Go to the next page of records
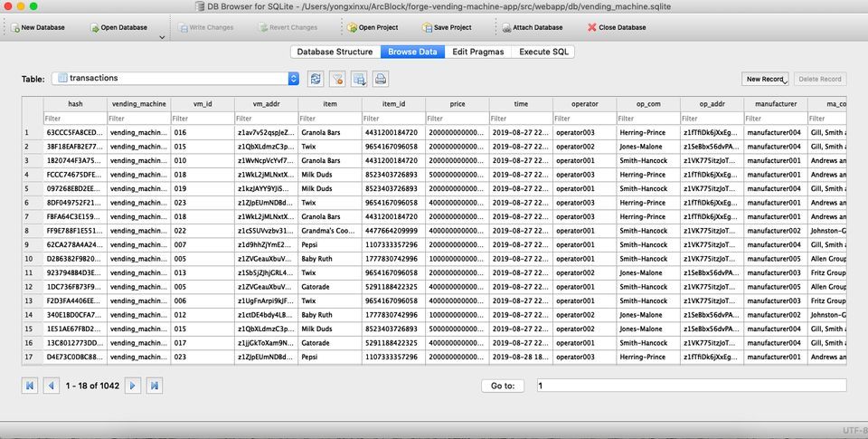 pyautogui.click(x=133, y=386)
